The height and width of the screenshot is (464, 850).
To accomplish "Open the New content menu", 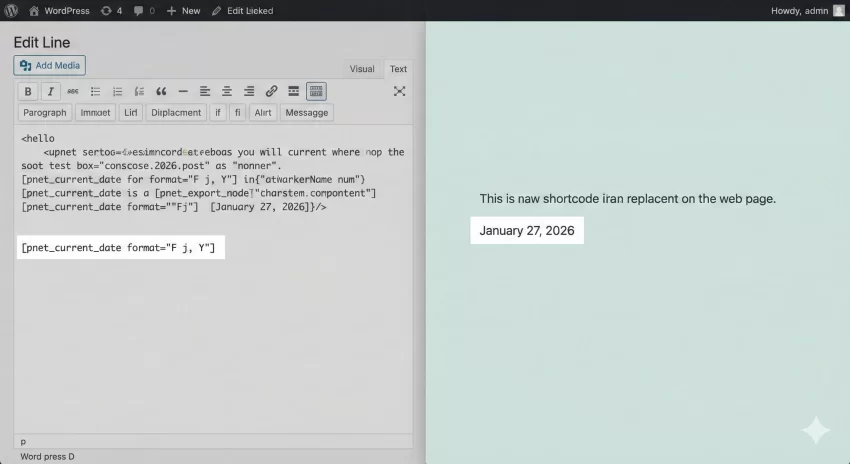I will coord(183,10).
